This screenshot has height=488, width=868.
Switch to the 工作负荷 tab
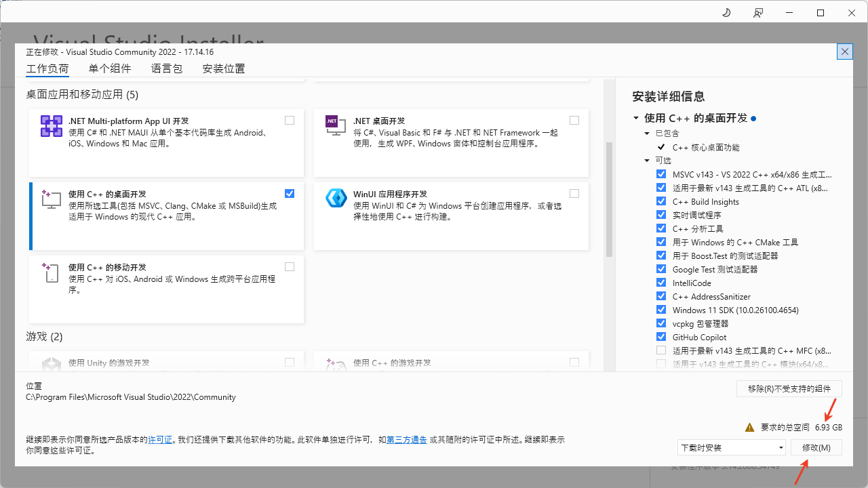point(47,68)
